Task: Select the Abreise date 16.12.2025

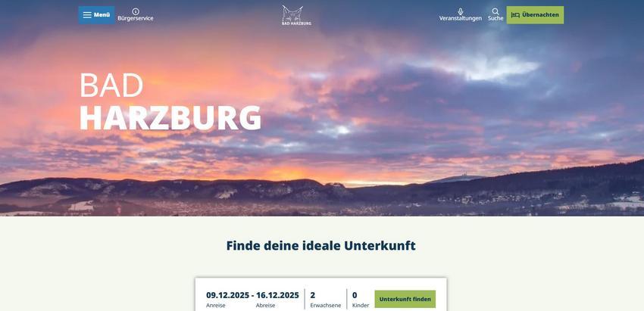Action: (277, 295)
